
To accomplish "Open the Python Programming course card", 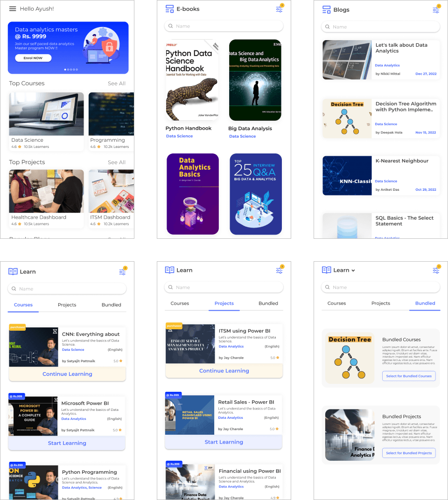I will pos(67,482).
